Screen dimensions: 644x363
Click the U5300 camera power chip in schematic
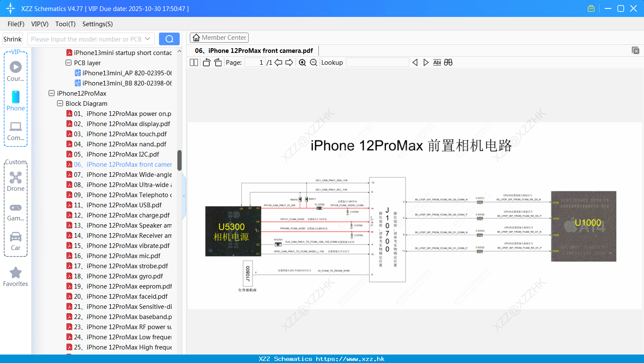[x=233, y=231]
